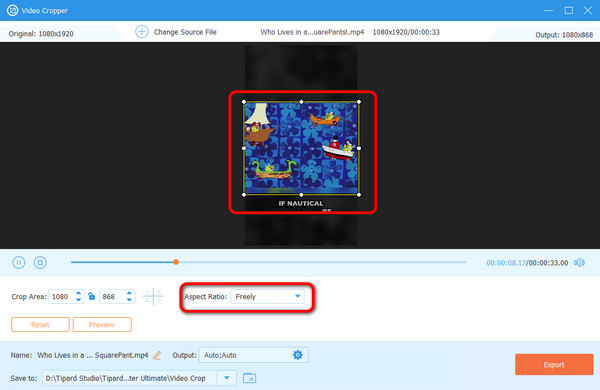The height and width of the screenshot is (390, 600).
Task: Click bottom-right crop handle
Action: pyautogui.click(x=359, y=195)
